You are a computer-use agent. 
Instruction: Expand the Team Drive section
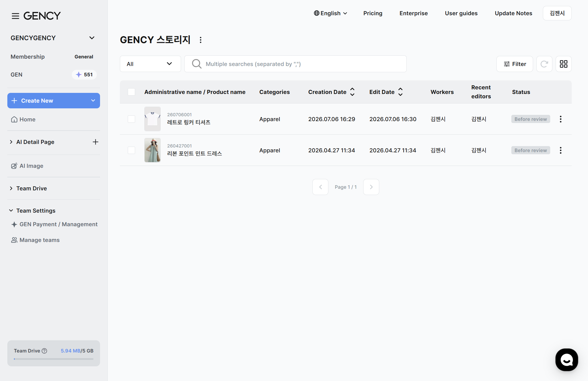pos(11,188)
